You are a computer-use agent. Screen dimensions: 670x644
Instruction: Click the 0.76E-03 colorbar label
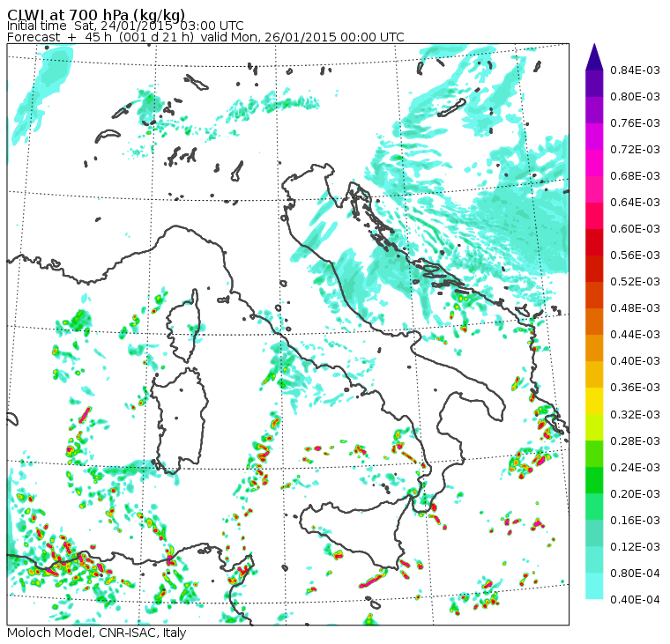pos(635,123)
